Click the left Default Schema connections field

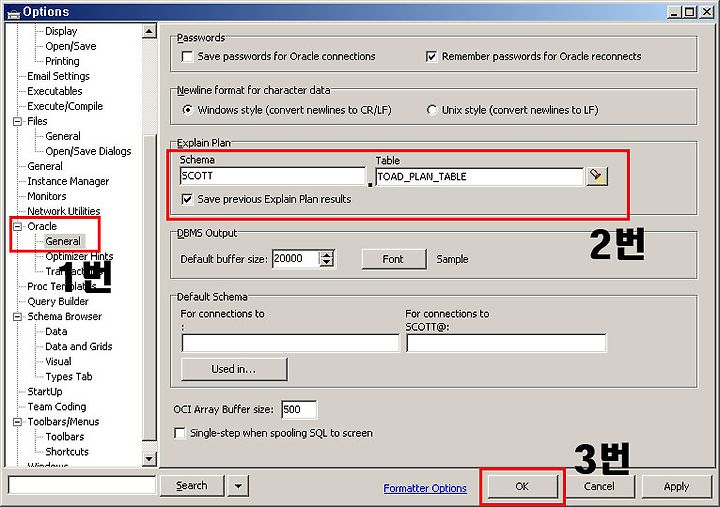tap(291, 343)
